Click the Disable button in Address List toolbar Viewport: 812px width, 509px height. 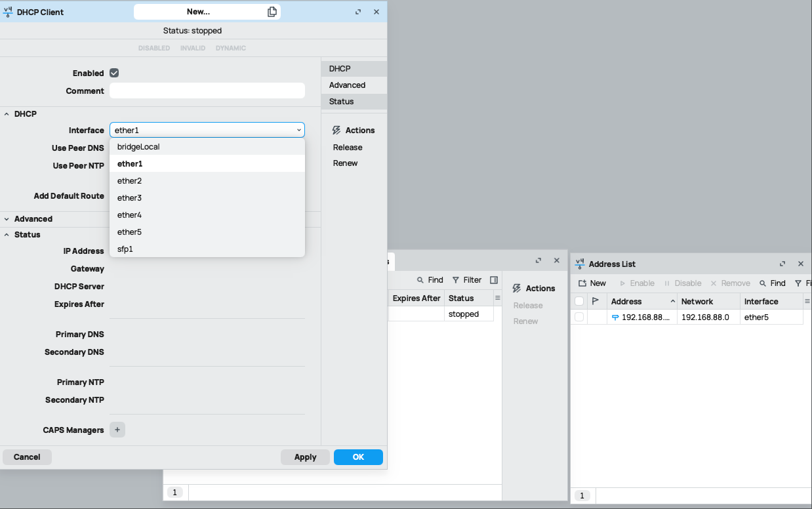click(x=682, y=283)
